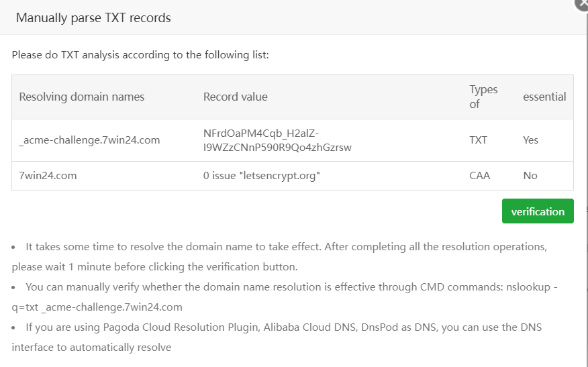The width and height of the screenshot is (588, 367).
Task: Click the Resolving domain names column header
Action: [x=82, y=97]
